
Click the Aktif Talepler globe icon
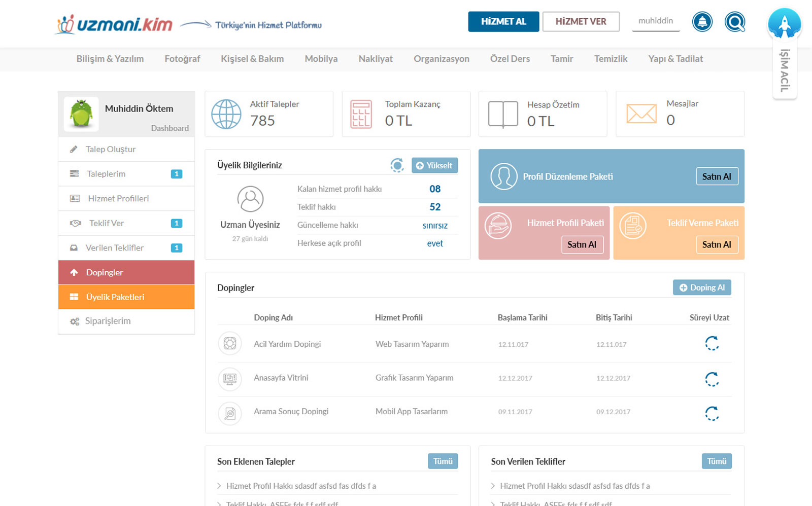tap(226, 114)
